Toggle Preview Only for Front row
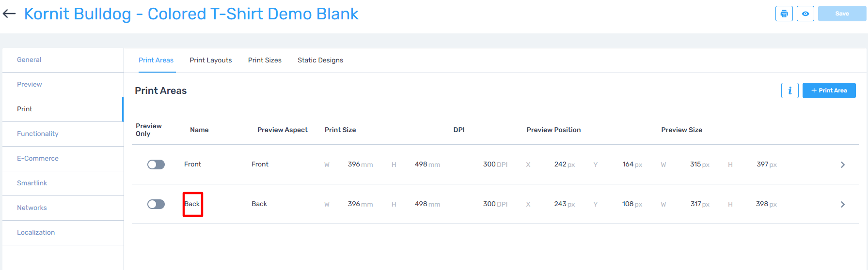This screenshot has width=868, height=270. (156, 165)
